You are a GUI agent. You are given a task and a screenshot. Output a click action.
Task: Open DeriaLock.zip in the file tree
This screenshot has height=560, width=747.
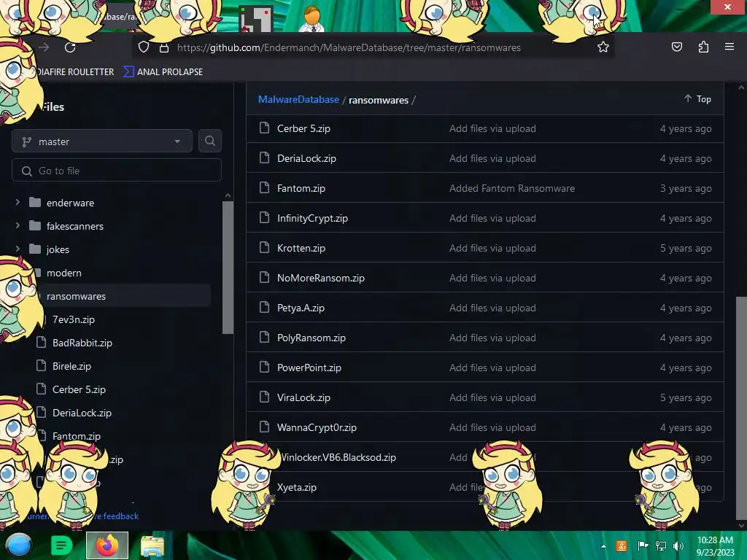click(x=82, y=413)
